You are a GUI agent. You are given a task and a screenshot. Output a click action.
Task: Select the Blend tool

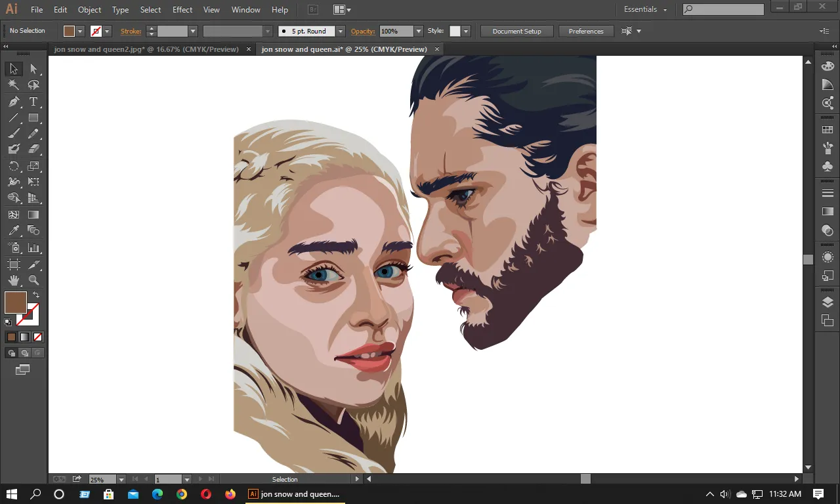(x=33, y=231)
